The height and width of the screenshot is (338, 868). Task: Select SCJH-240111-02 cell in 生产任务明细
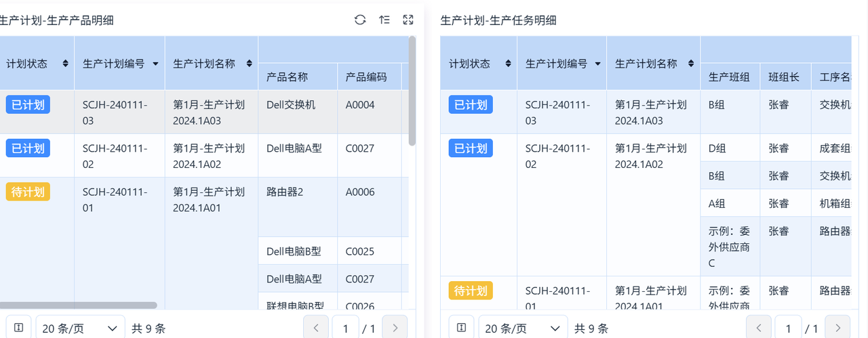[x=562, y=205]
